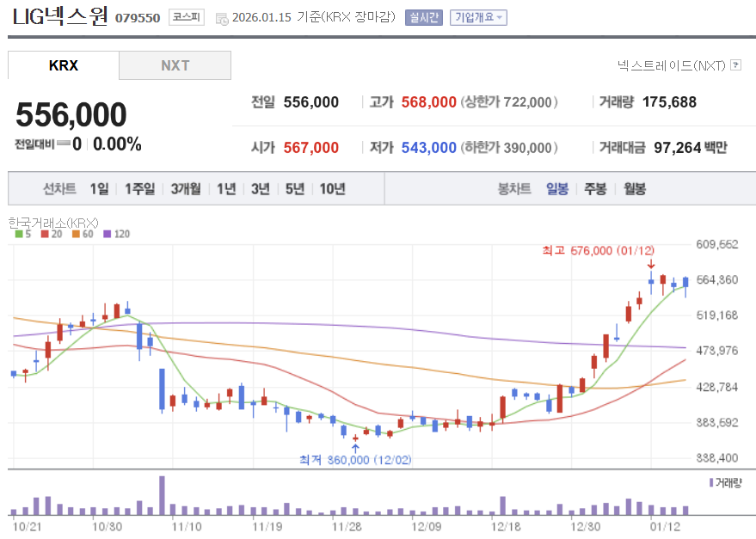Click the purple 120-day moving average swatch
The height and width of the screenshot is (539, 756).
(107, 234)
